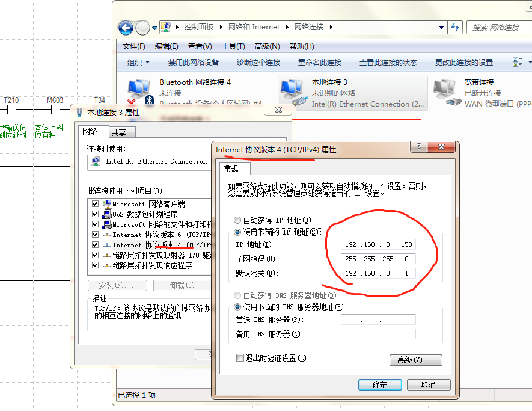532x411 pixels.
Task: Click the help question mark in IPv4 dialog
Action: point(419,148)
